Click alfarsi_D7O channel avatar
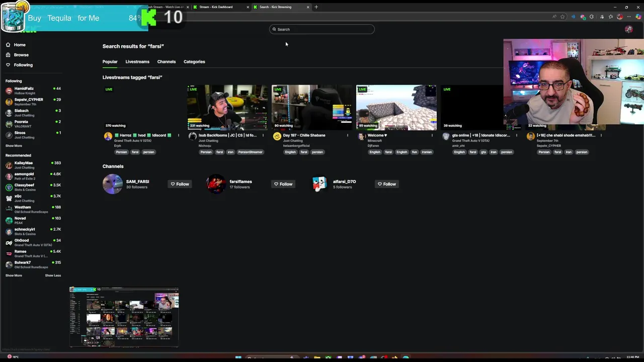 [319, 184]
